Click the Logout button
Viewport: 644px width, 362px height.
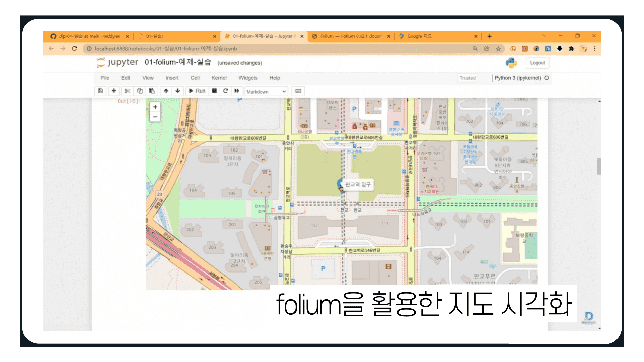click(537, 63)
